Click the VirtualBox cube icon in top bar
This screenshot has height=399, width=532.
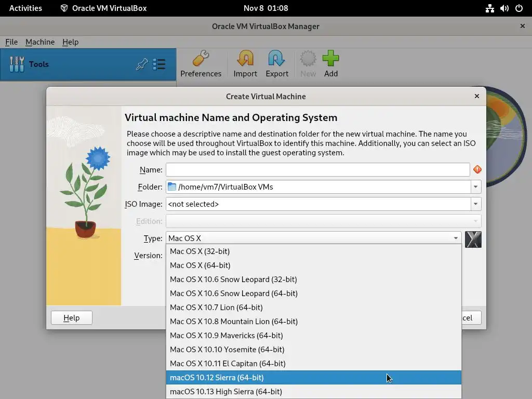click(x=64, y=8)
